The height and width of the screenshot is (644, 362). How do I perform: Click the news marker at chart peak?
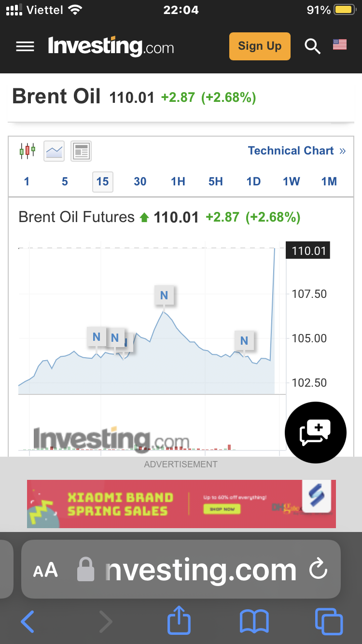tap(164, 295)
